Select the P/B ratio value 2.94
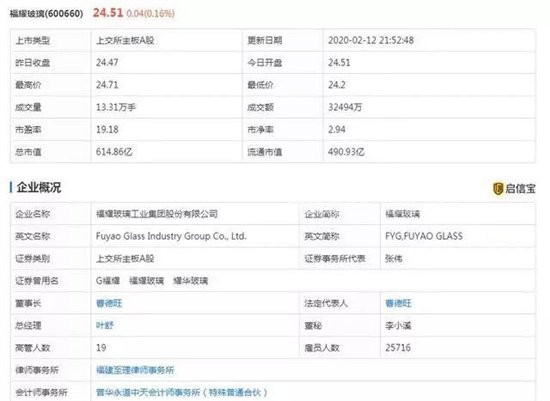The width and height of the screenshot is (550, 401). (337, 129)
